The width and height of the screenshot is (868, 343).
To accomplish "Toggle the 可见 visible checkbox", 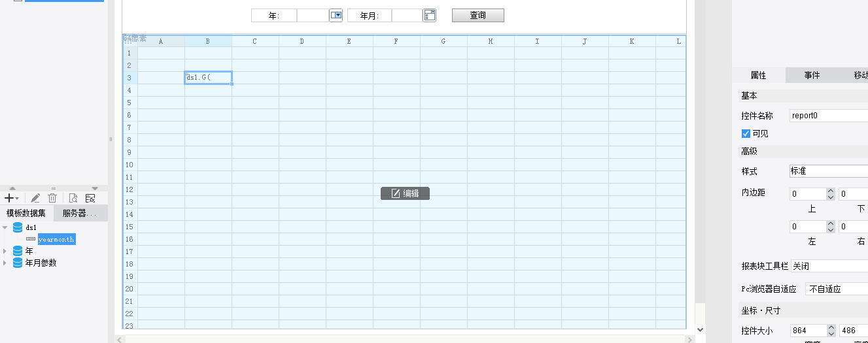I will tap(746, 133).
